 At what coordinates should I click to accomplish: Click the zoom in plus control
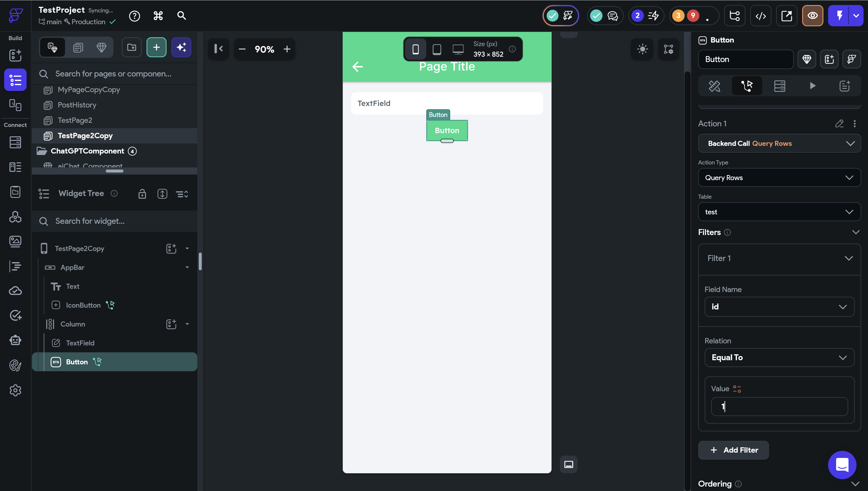click(287, 49)
